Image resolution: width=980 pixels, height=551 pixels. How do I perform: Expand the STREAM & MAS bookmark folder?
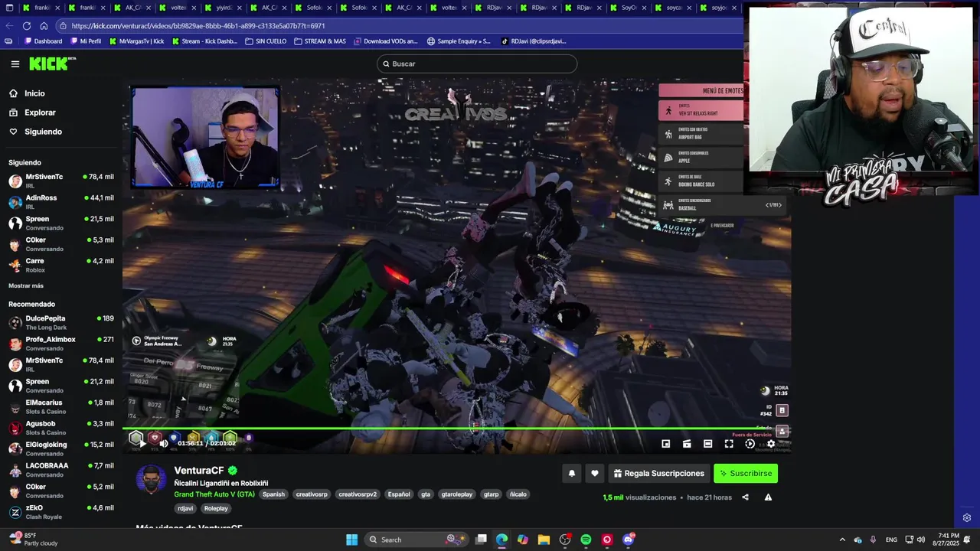320,41
